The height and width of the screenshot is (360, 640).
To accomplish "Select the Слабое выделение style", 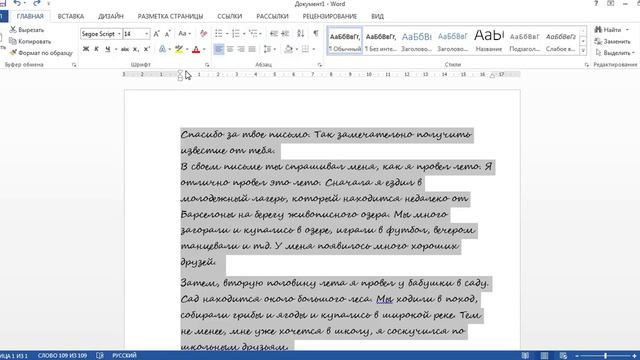I will coord(561,41).
